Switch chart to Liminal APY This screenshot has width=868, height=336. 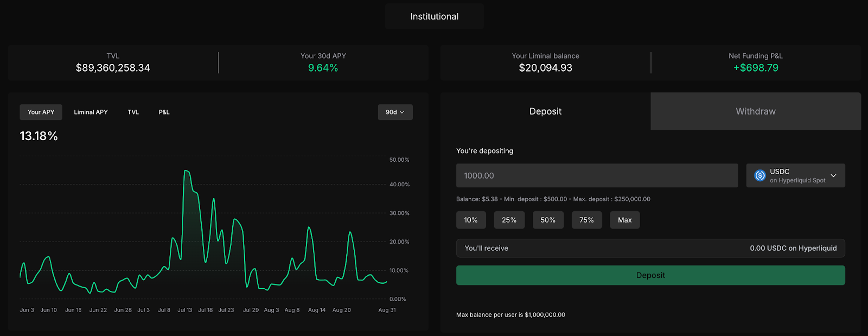pyautogui.click(x=91, y=112)
